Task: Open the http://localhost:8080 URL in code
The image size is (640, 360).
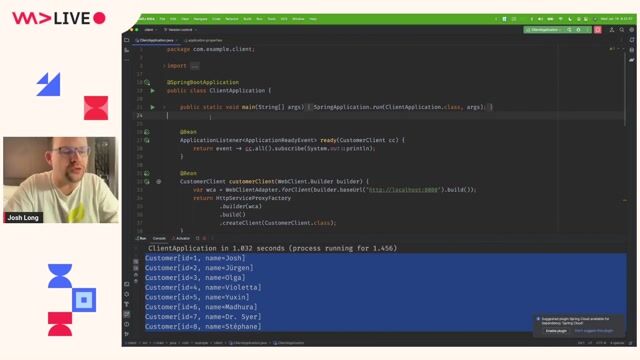Action: [x=403, y=190]
